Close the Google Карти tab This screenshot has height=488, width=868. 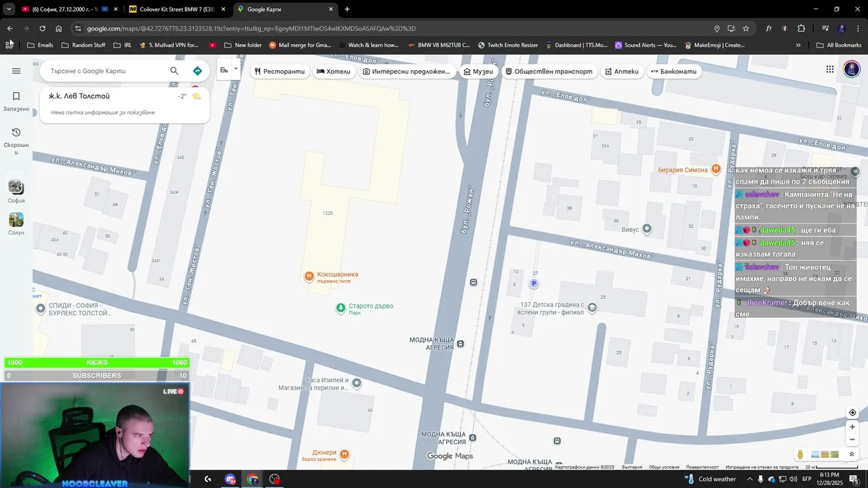coord(331,9)
